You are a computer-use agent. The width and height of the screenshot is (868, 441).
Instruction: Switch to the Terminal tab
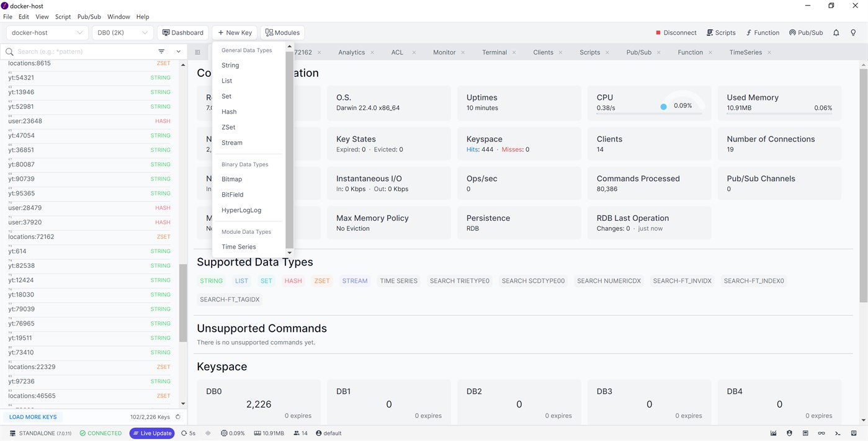tap(494, 53)
